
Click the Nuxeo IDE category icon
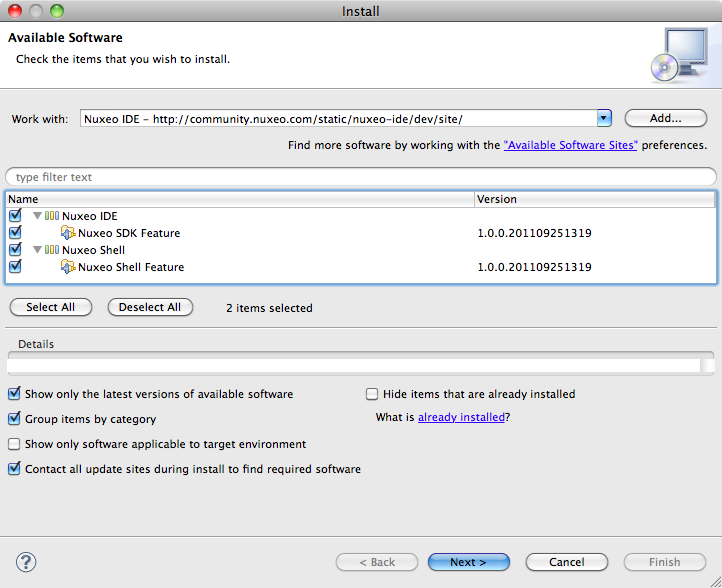[x=52, y=215]
